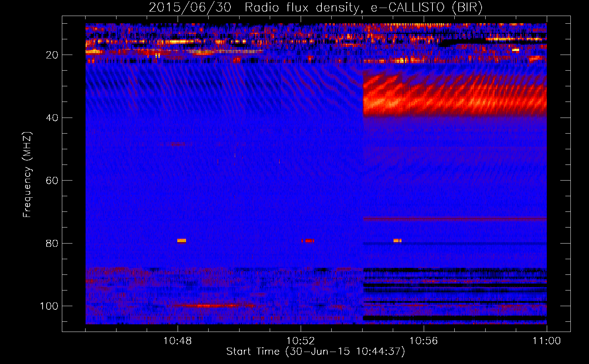
Task: Click the bright red radio burst near 35 MHz
Action: (455, 95)
